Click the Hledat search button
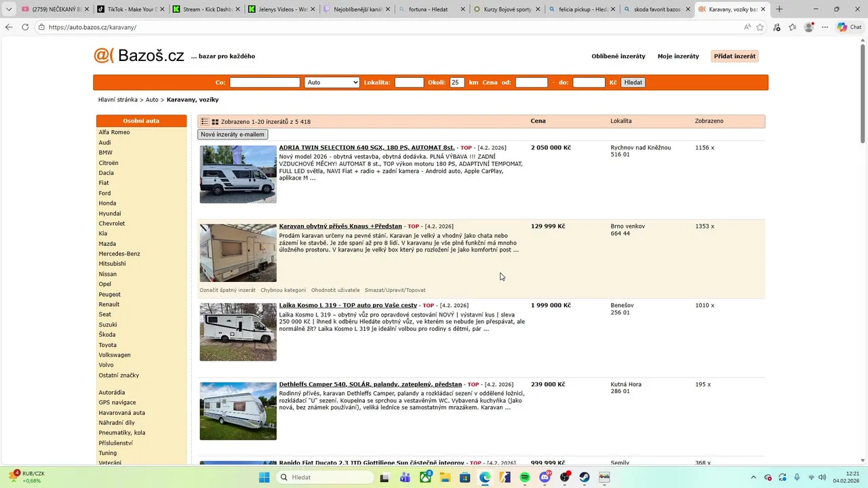 point(633,82)
